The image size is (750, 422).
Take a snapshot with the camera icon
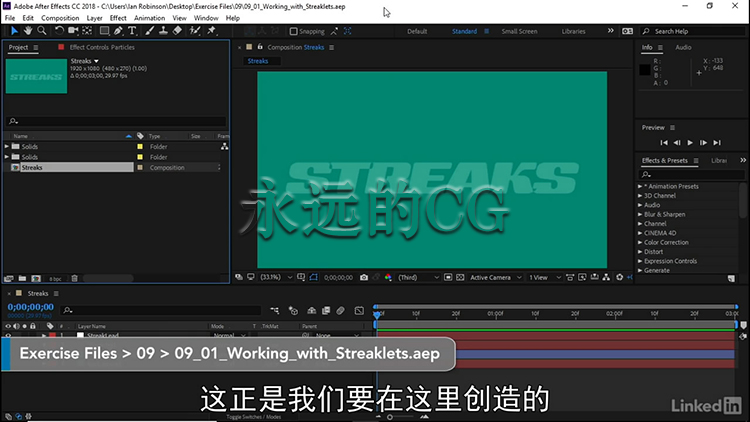tap(364, 278)
